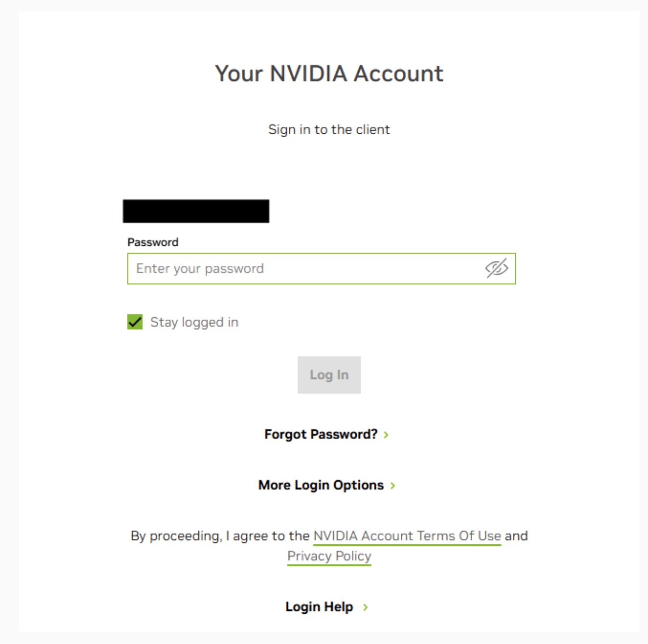Click the green chevron next to Login Help
The image size is (648, 644).
pos(366,607)
